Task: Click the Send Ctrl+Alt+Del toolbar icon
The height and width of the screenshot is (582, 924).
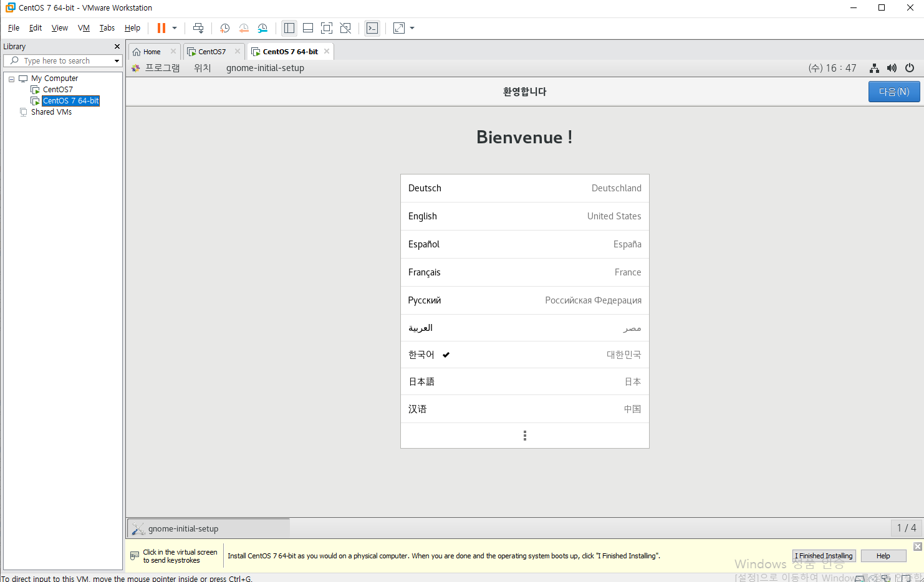Action: [198, 28]
